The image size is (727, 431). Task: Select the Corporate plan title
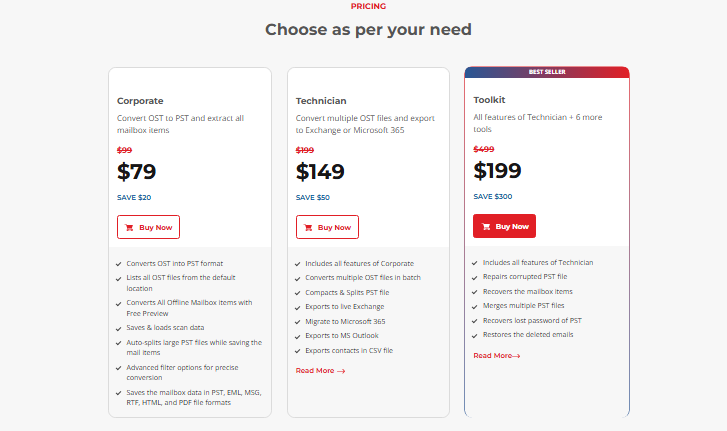tap(140, 101)
